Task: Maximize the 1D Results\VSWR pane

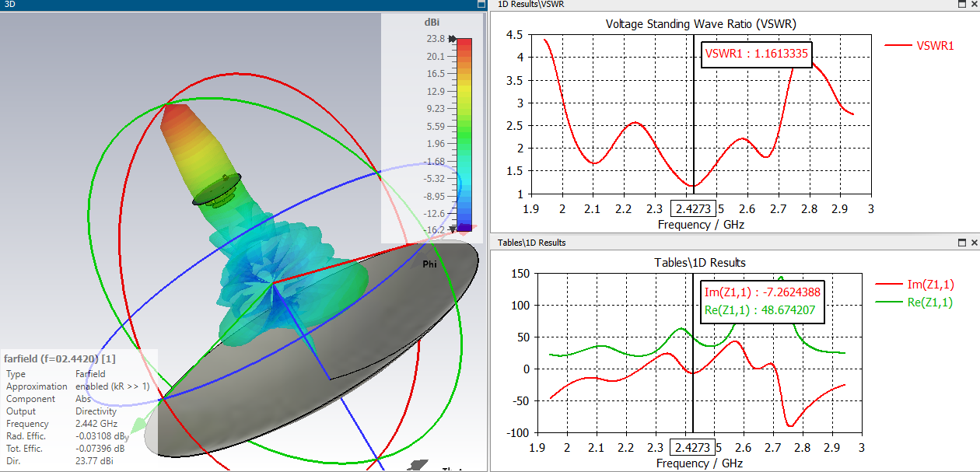Action: point(962,5)
